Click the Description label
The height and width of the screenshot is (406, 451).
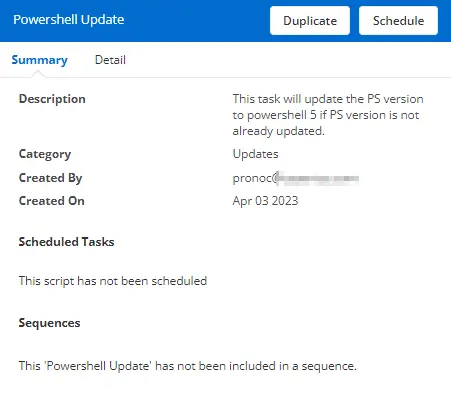click(x=52, y=99)
